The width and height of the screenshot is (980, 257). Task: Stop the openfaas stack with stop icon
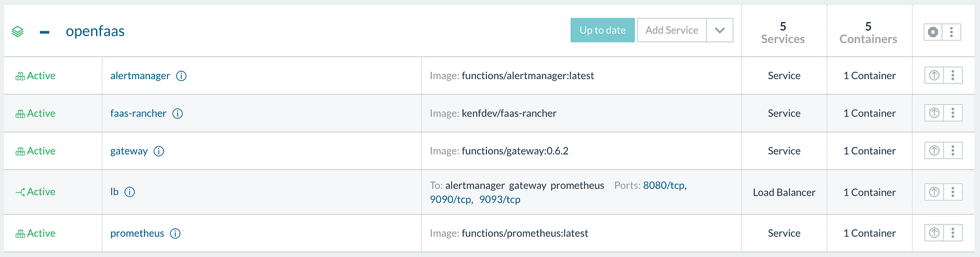pyautogui.click(x=933, y=32)
